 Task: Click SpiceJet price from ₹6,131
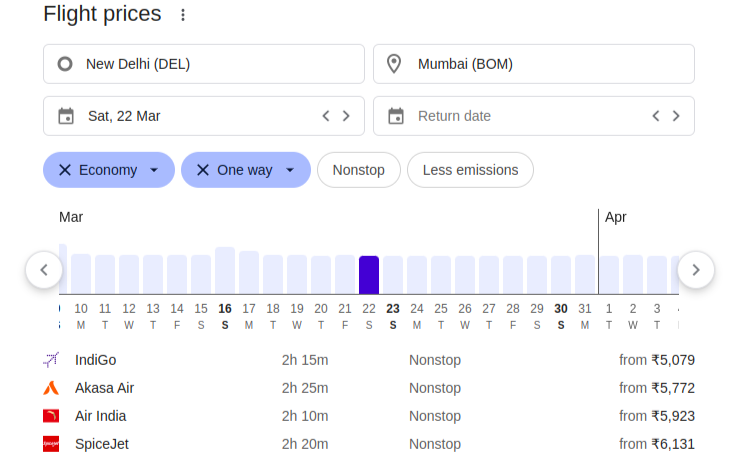[x=657, y=444]
